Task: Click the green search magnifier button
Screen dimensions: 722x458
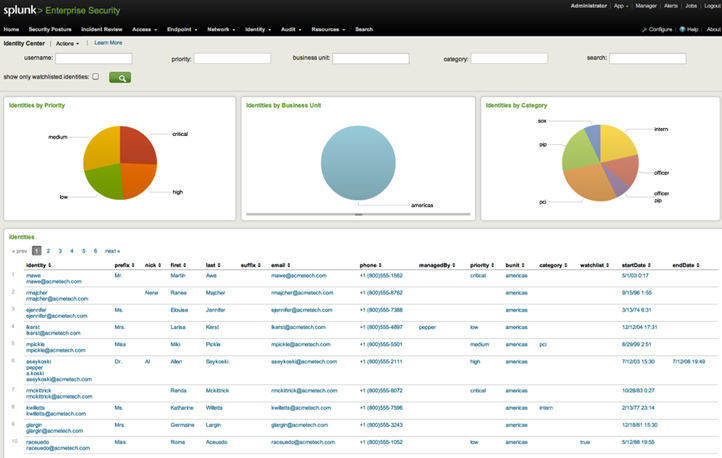Action: pyautogui.click(x=120, y=78)
